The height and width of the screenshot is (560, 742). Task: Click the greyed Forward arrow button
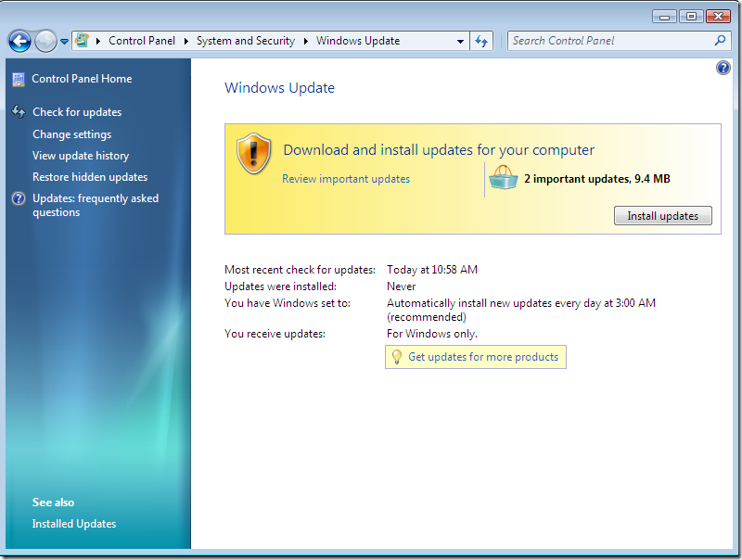click(45, 41)
